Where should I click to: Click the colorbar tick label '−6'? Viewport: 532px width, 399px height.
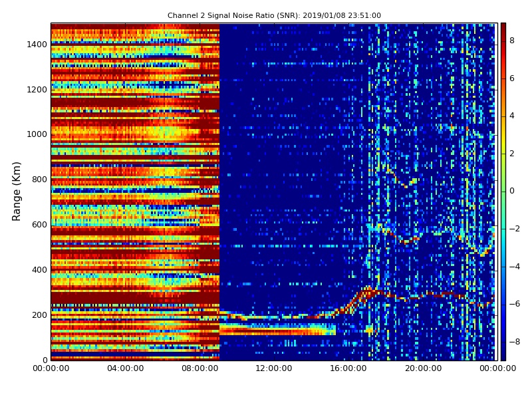click(515, 304)
